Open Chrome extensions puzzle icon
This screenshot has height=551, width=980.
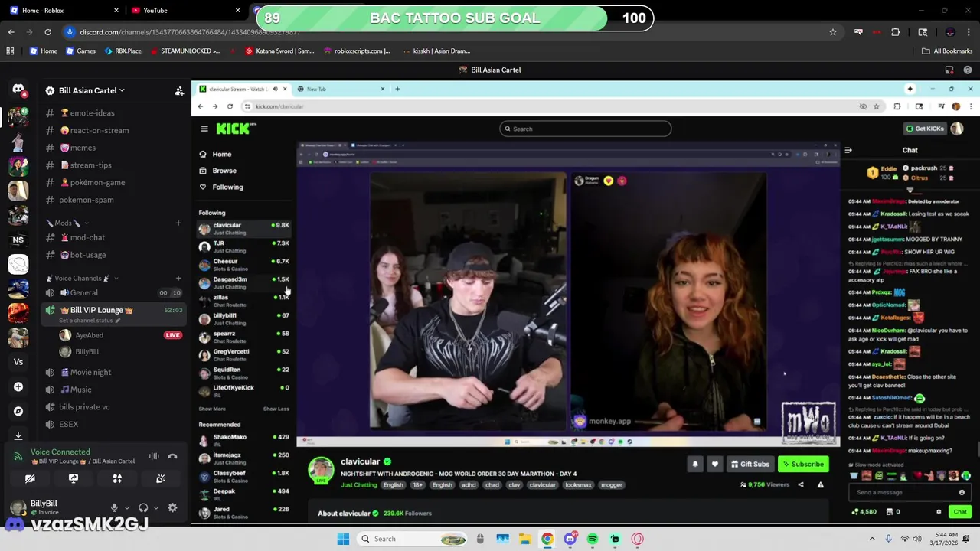(x=896, y=32)
